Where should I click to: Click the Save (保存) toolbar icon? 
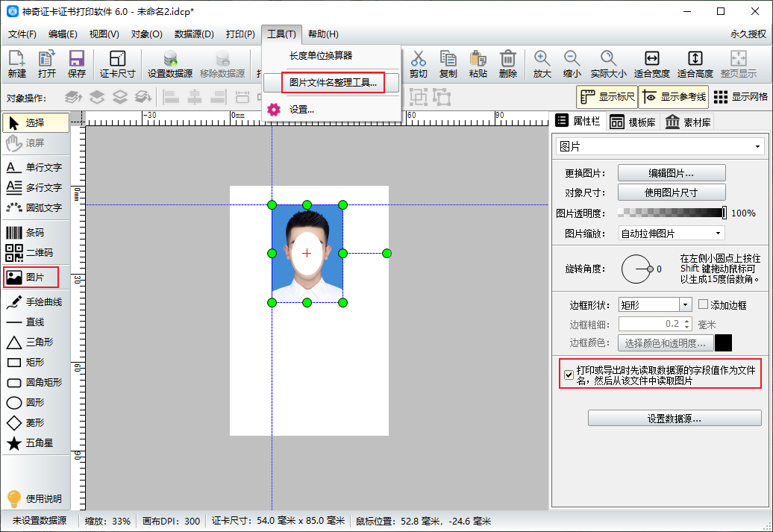click(77, 64)
